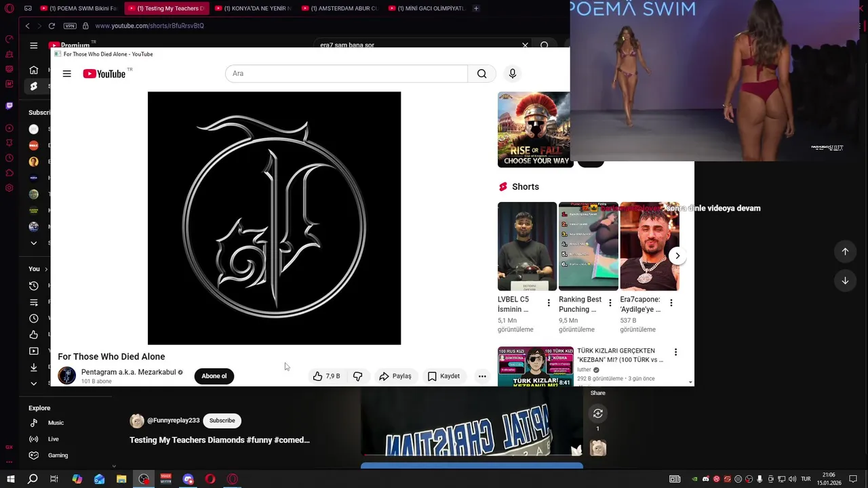The image size is (868, 488).
Task: Open notification center in system tray
Action: 854,479
